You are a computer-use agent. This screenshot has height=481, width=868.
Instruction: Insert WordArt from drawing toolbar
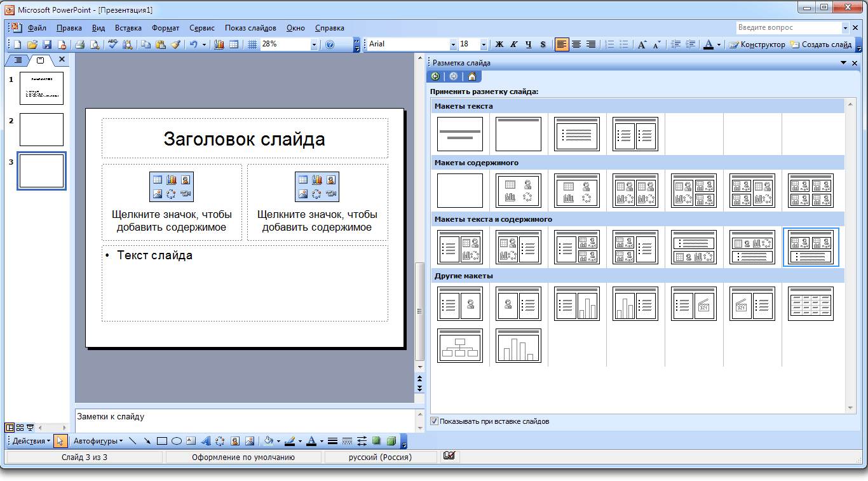(206, 440)
